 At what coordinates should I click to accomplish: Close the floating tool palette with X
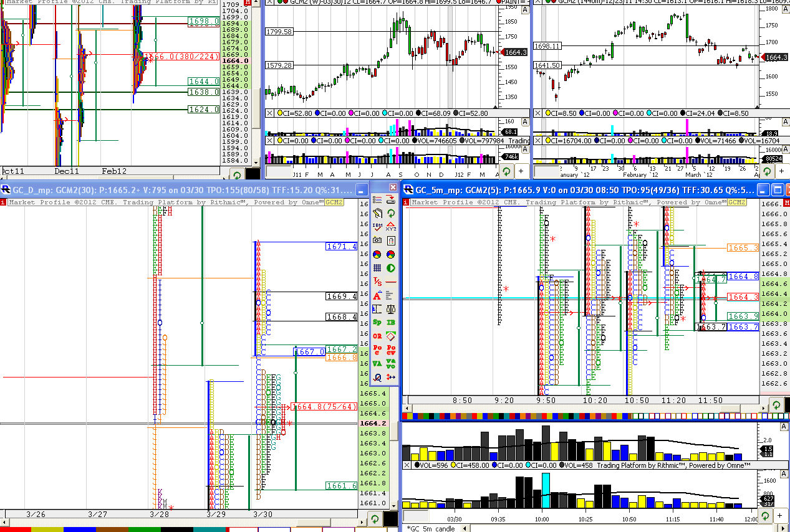pos(393,187)
